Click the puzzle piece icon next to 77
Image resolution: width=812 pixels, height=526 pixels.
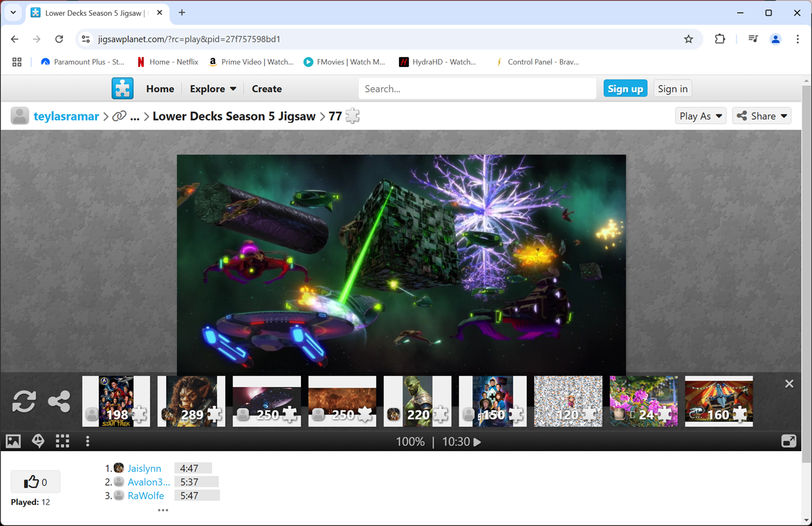(353, 116)
